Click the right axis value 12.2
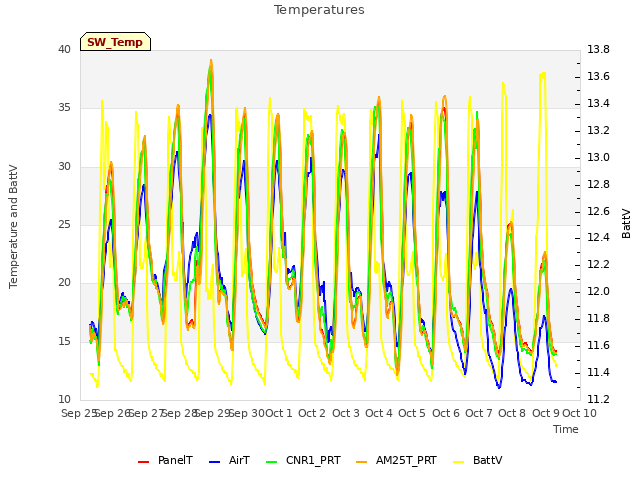Viewport: 640px width, 480px height. (x=598, y=264)
